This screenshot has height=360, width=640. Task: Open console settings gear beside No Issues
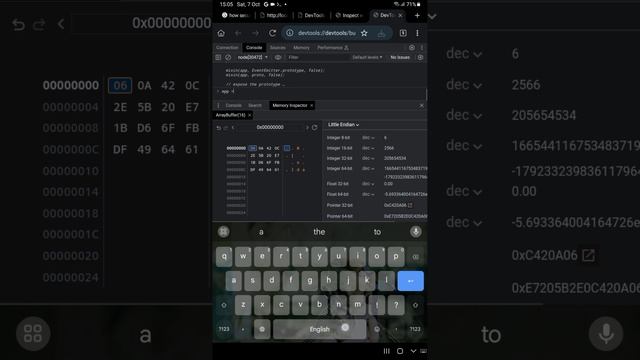click(420, 58)
